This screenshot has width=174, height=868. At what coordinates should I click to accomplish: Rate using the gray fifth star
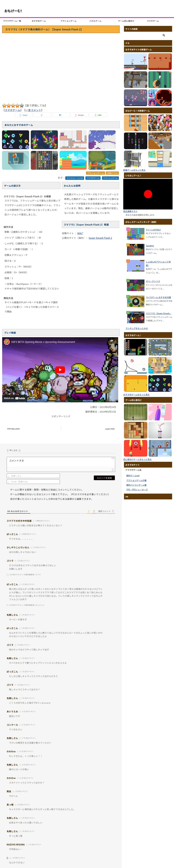(22, 105)
